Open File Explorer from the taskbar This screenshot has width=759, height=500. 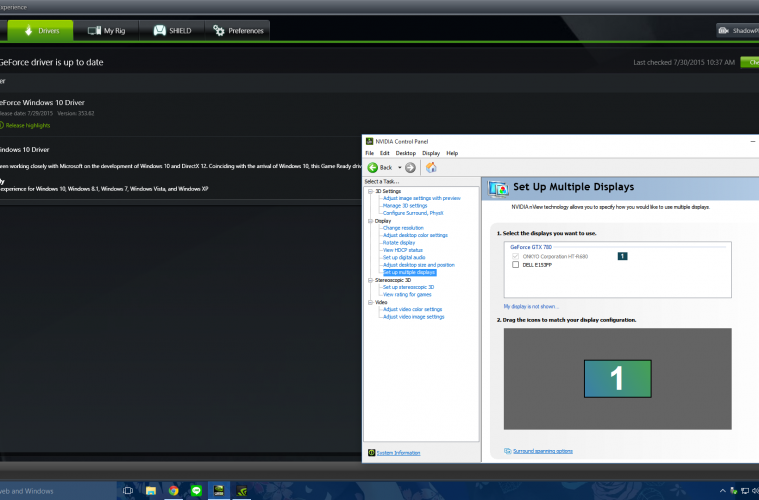pos(151,490)
